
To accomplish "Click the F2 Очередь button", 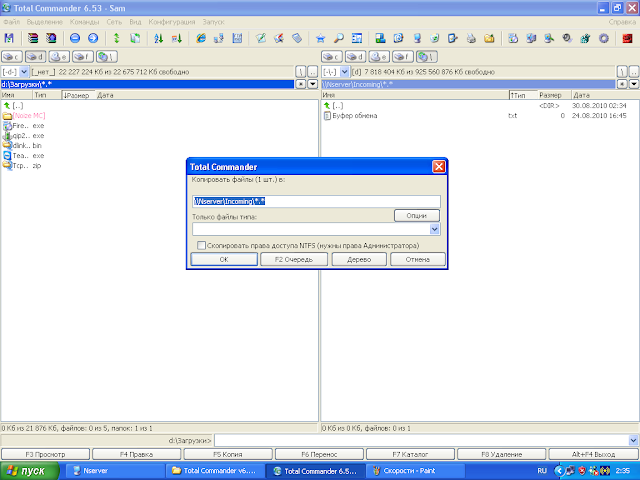I will pos(294,259).
